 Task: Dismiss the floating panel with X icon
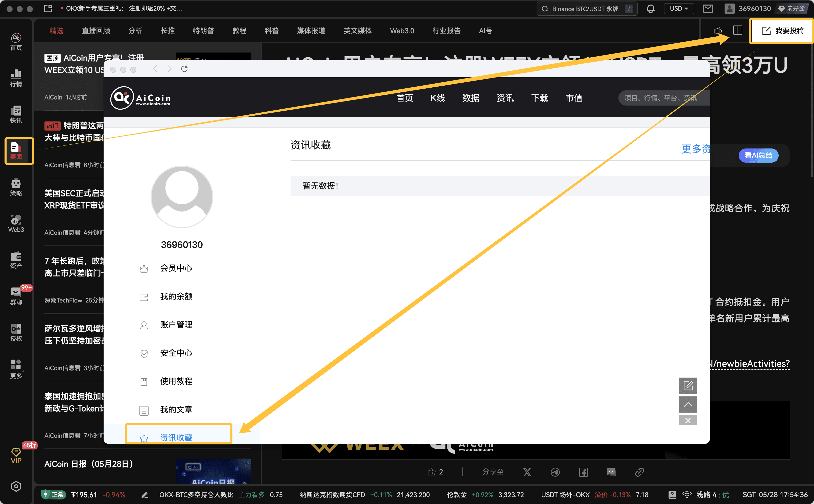coord(688,420)
